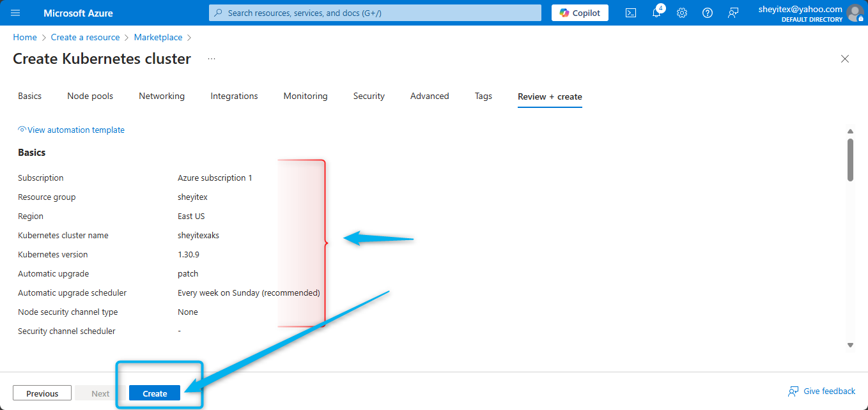Click the '1.30.9' Kubernetes version value

[188, 255]
